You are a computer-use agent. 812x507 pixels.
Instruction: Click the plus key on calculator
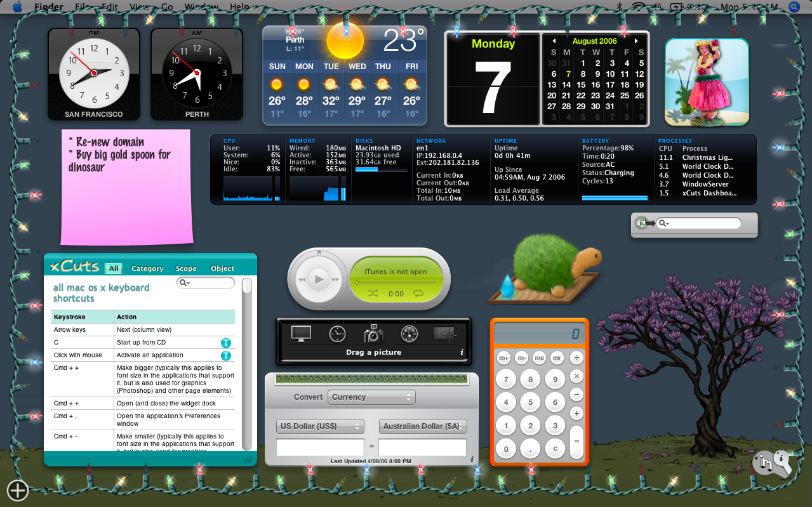[576, 413]
